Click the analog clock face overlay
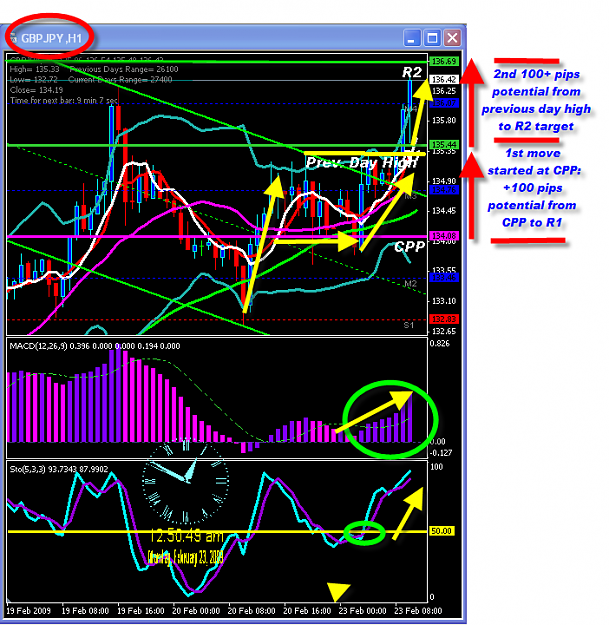 [186, 482]
